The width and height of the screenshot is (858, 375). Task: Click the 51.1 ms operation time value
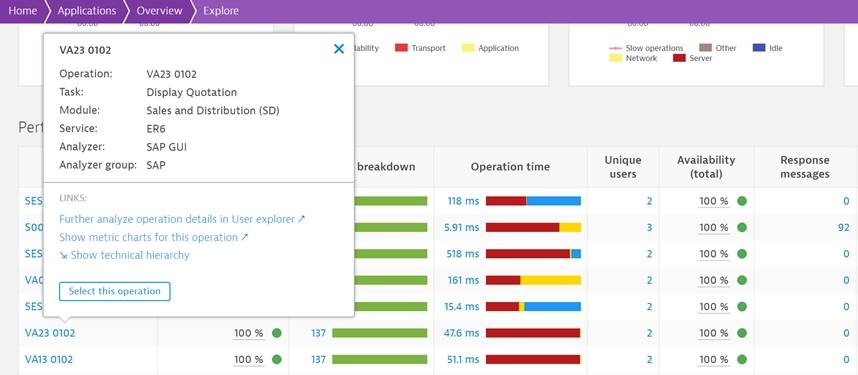point(463,359)
